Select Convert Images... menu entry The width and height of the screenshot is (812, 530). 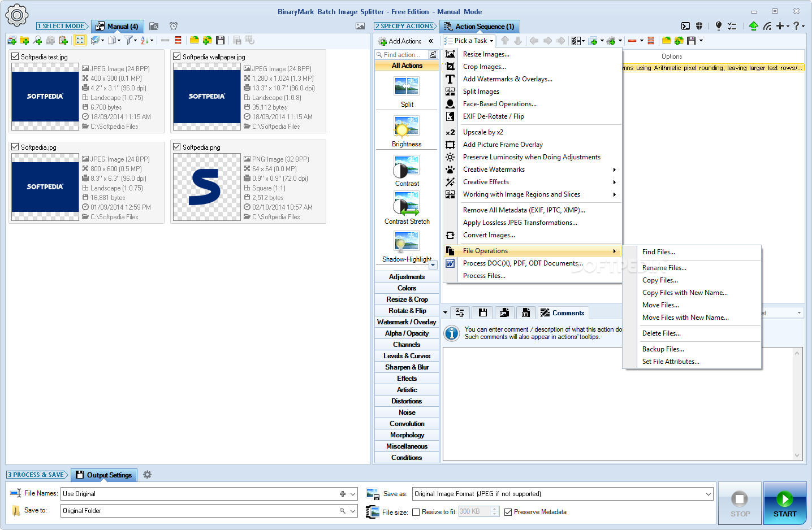[533, 235]
